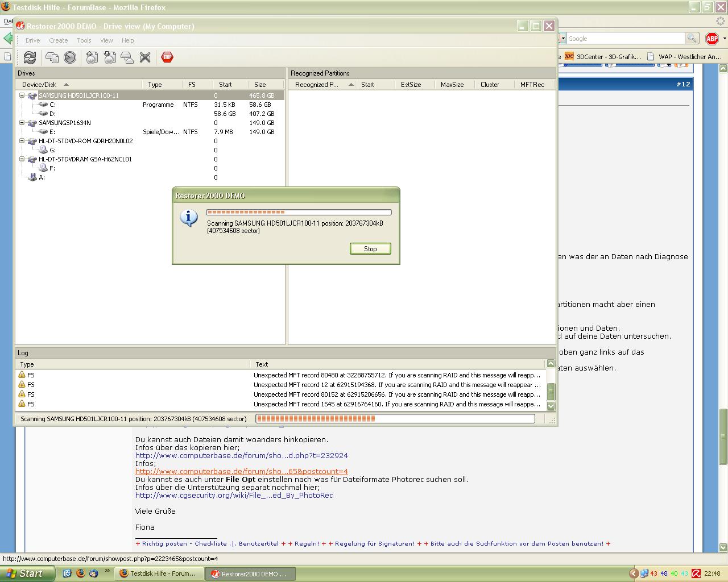Click the red tray icon beside the clock

(696, 573)
